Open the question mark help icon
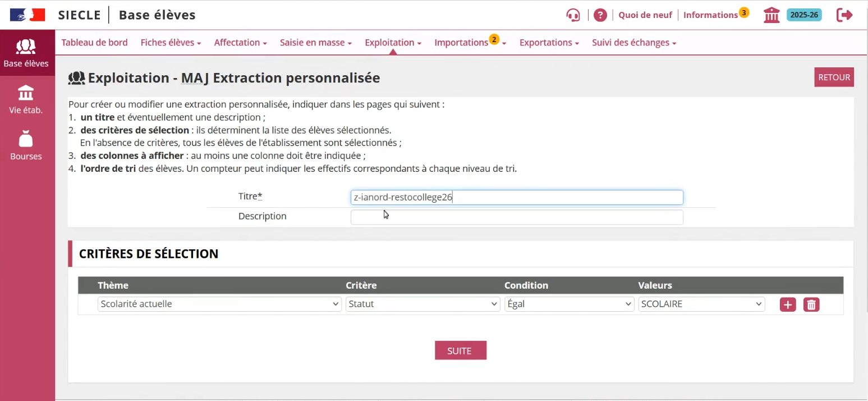 [600, 15]
